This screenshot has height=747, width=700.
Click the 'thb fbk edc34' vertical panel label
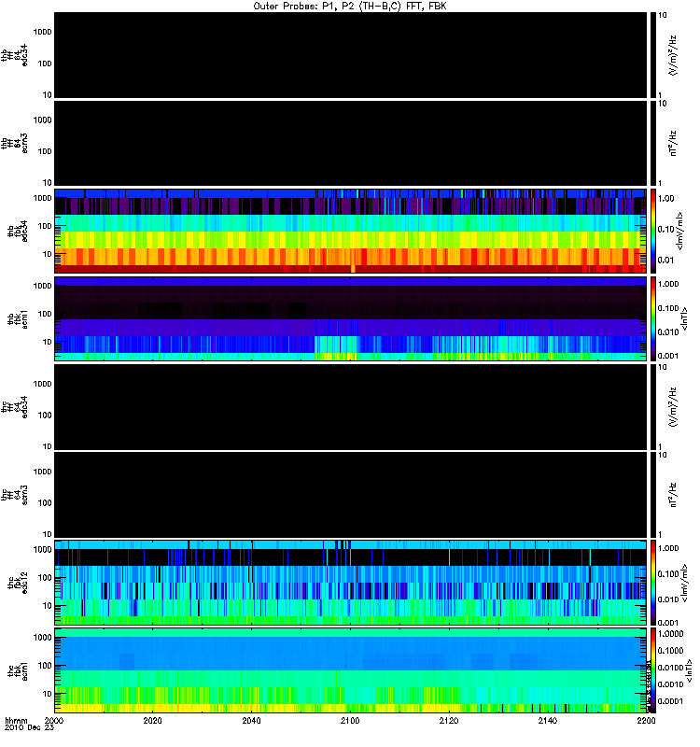tap(18, 231)
